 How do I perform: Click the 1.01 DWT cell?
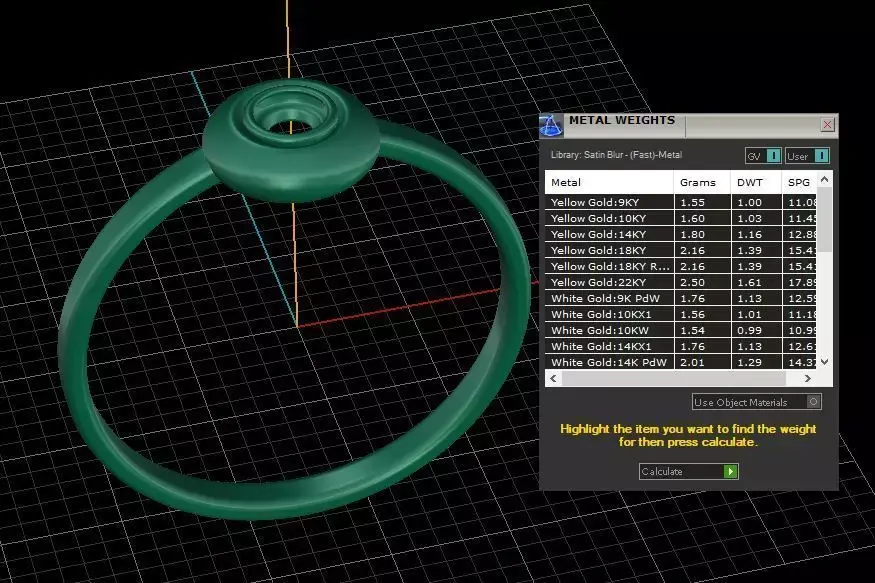[x=756, y=314]
